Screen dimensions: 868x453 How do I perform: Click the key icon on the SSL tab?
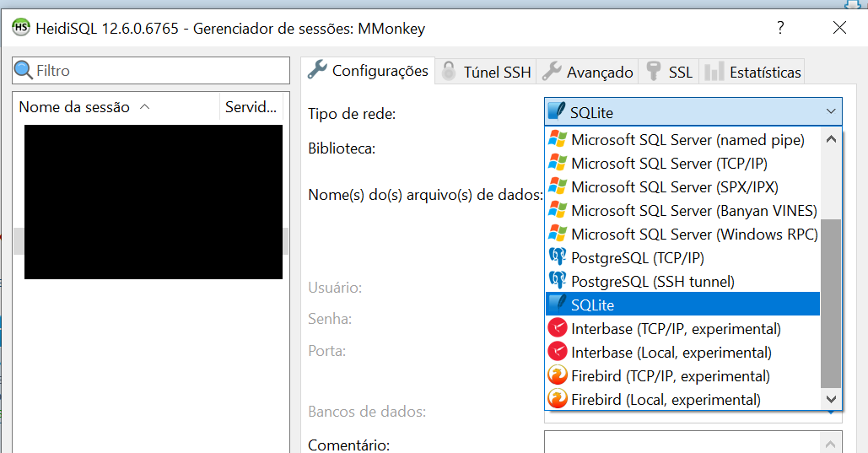(654, 72)
